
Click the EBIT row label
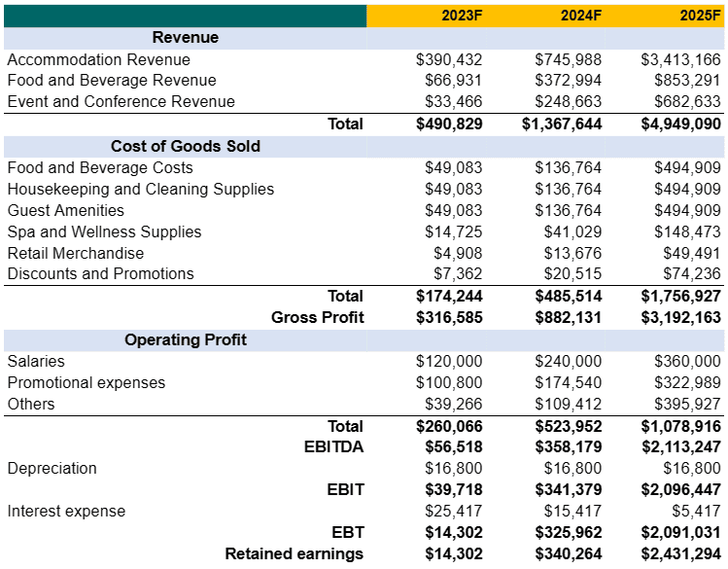pos(345,489)
